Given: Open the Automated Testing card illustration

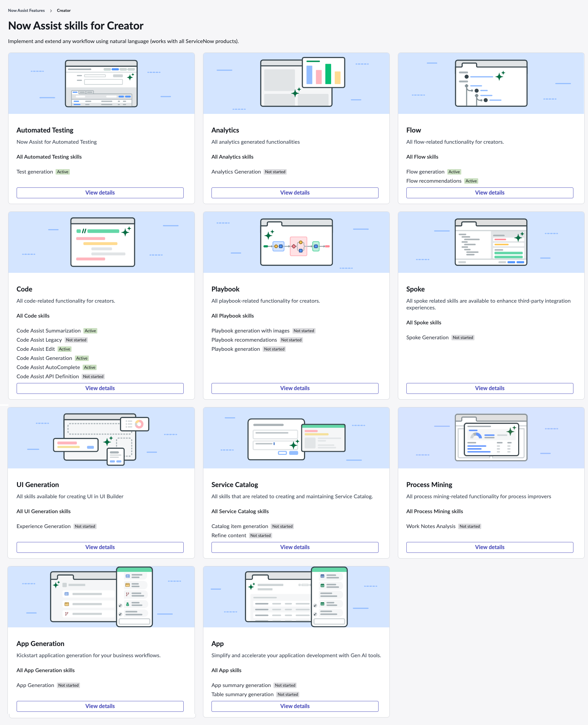Looking at the screenshot, I should pos(101,83).
